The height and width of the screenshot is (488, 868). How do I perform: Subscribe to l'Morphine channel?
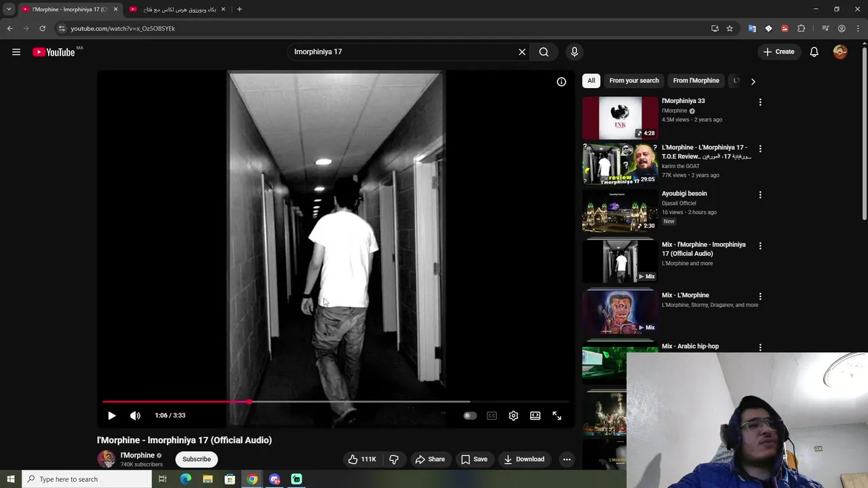(x=197, y=460)
